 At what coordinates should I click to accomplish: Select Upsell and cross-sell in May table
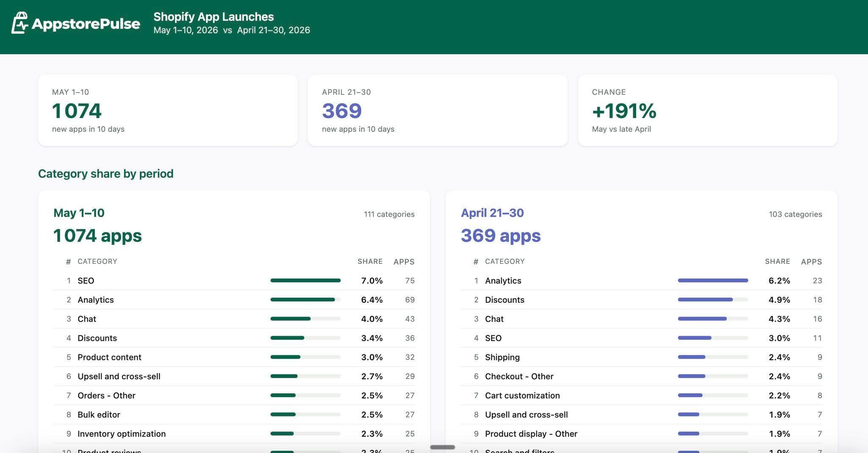click(x=234, y=376)
